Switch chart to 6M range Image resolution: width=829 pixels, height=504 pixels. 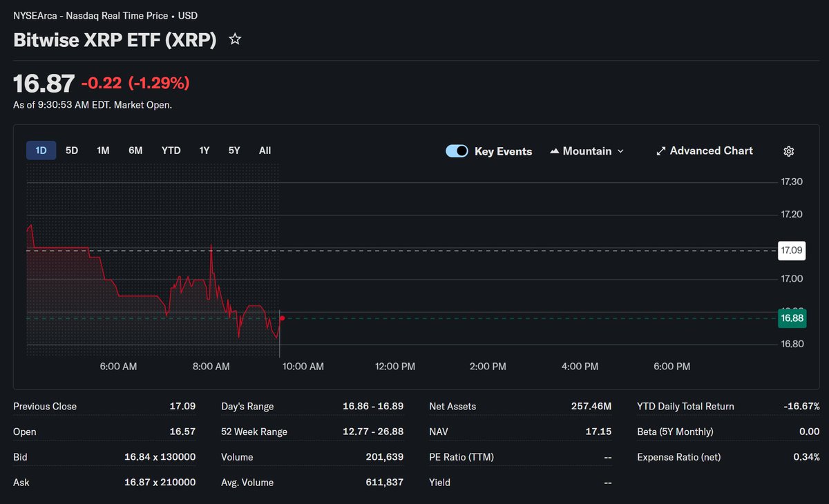click(x=135, y=151)
